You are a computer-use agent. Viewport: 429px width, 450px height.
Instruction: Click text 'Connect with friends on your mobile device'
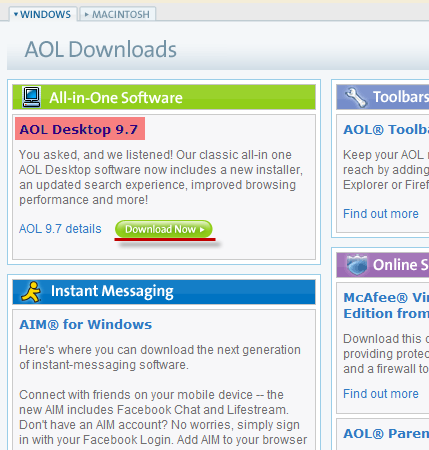point(136,395)
